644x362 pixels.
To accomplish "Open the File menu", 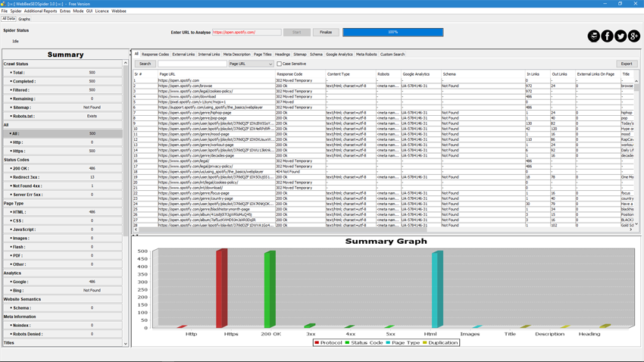I will [x=5, y=11].
